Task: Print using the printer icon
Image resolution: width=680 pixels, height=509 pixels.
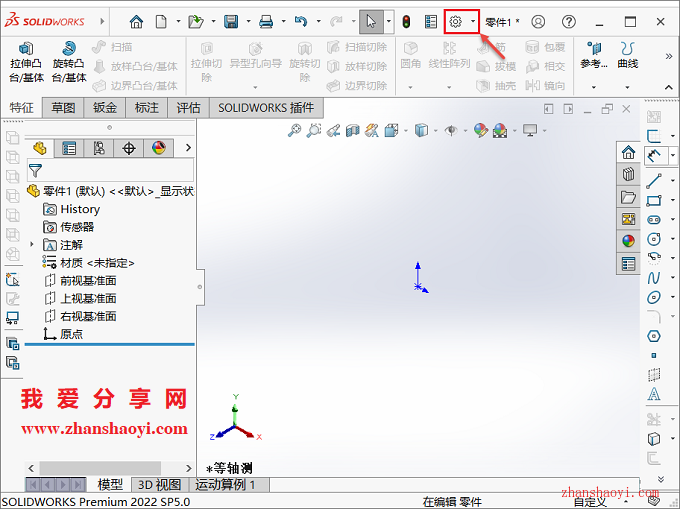Action: click(x=266, y=21)
